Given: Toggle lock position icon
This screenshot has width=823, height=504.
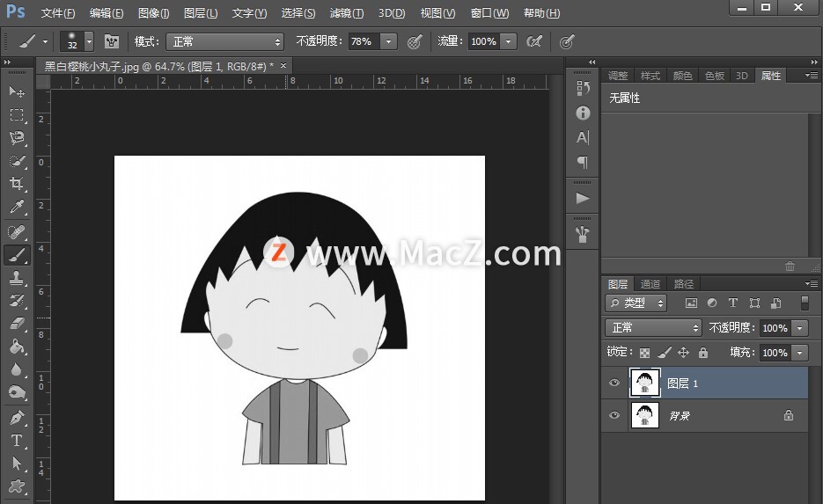Looking at the screenshot, I should pyautogui.click(x=683, y=353).
